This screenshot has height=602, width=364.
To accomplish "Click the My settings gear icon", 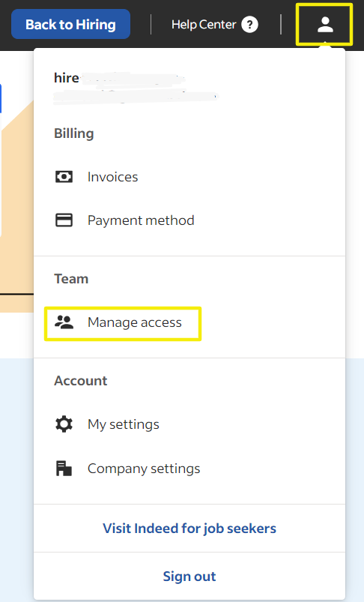I will click(x=64, y=424).
